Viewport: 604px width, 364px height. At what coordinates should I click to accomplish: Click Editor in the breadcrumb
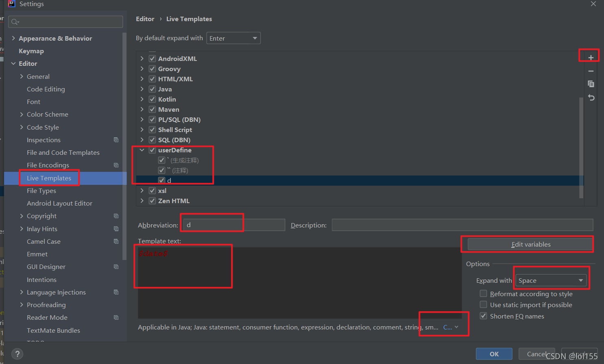(145, 19)
